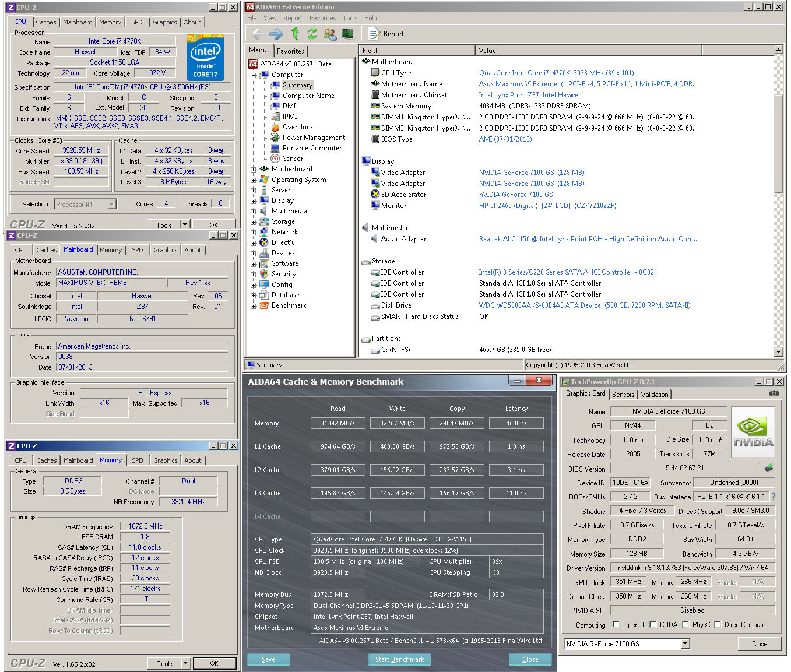Image resolution: width=791 pixels, height=672 pixels.
Task: Click OK in the Memory CPU-Z window
Action: [214, 663]
